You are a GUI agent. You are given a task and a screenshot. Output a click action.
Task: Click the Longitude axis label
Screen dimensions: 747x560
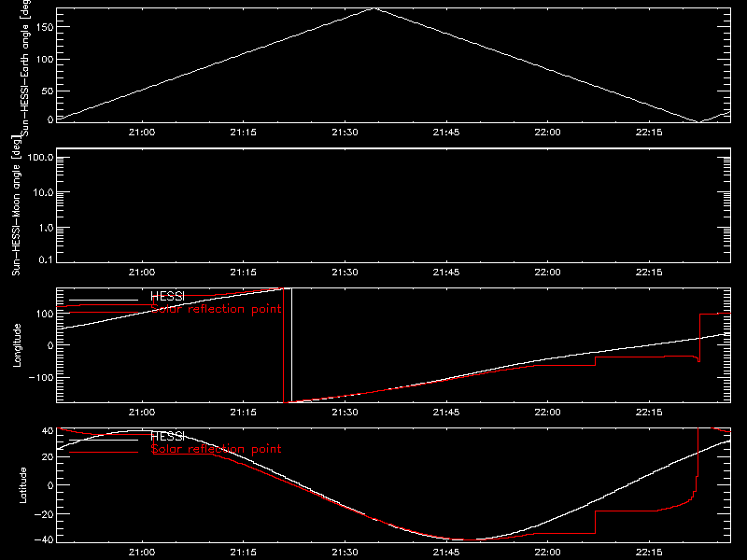click(x=17, y=345)
